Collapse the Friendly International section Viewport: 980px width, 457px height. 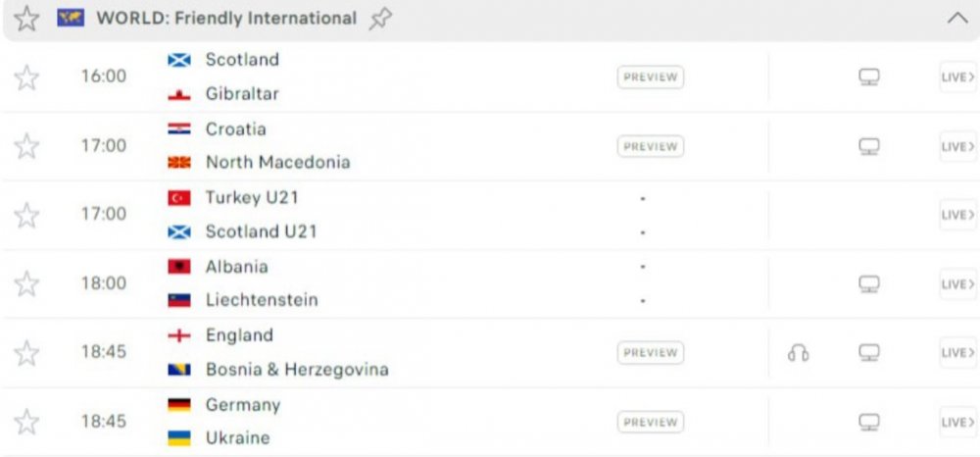coord(957,19)
